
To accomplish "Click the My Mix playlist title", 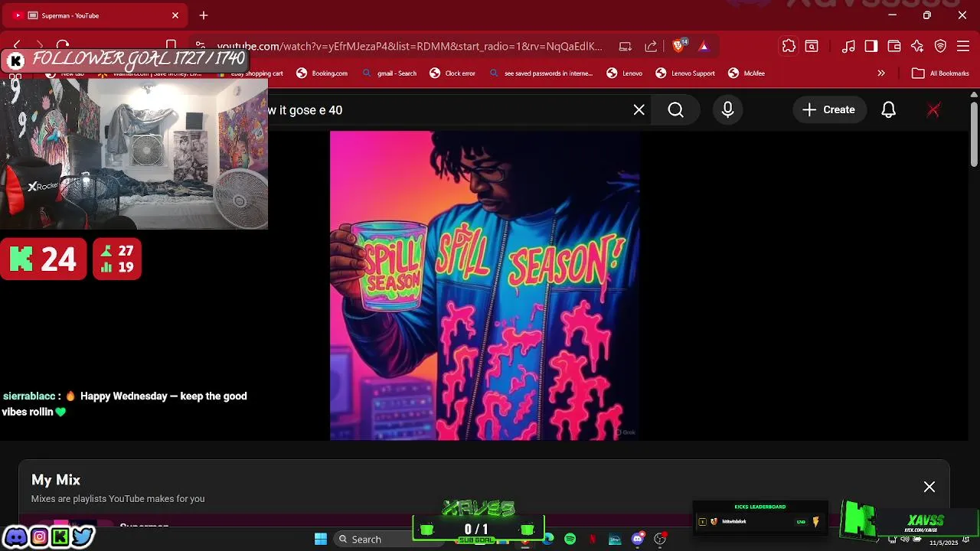I will 56,480.
